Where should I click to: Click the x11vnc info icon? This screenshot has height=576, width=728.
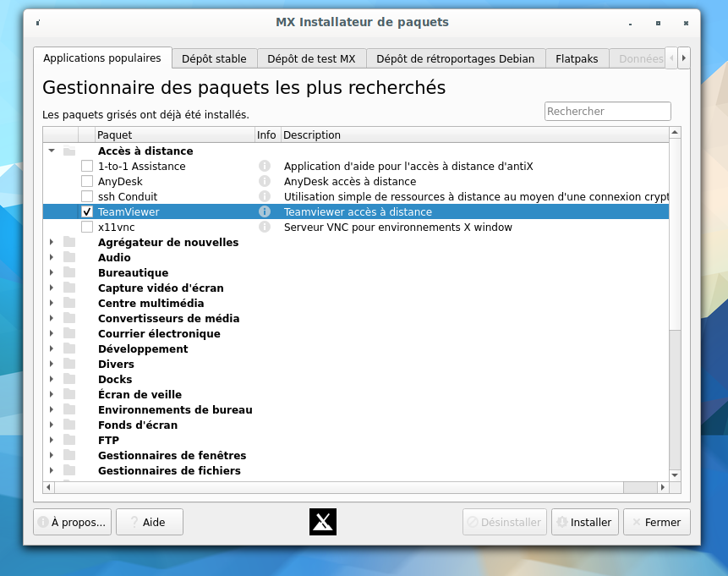265,228
